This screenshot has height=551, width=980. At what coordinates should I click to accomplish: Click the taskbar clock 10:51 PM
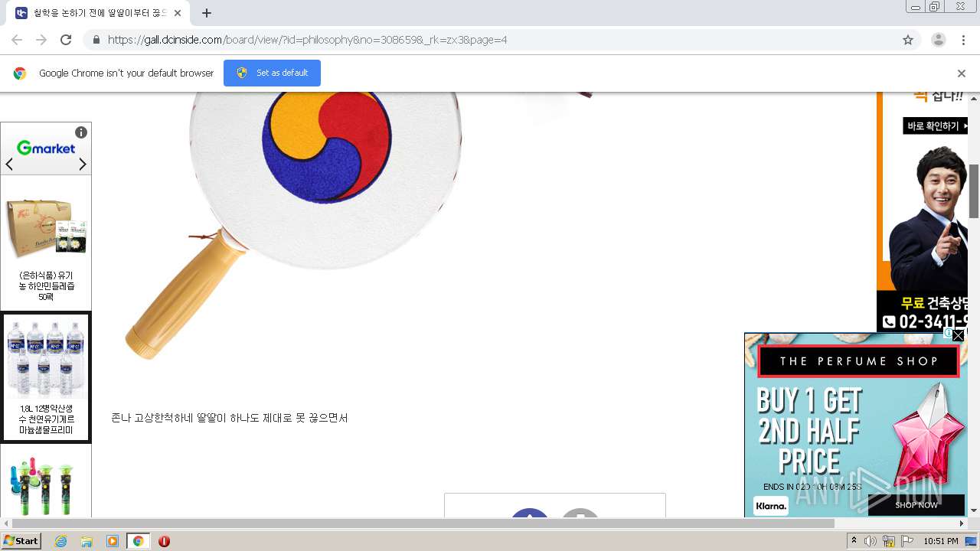(x=940, y=541)
